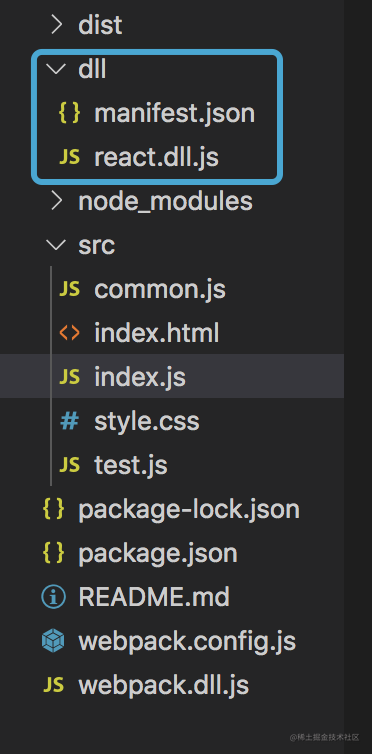Open the webpack.config.js file name
Image resolution: width=372 pixels, height=754 pixels.
point(187,641)
